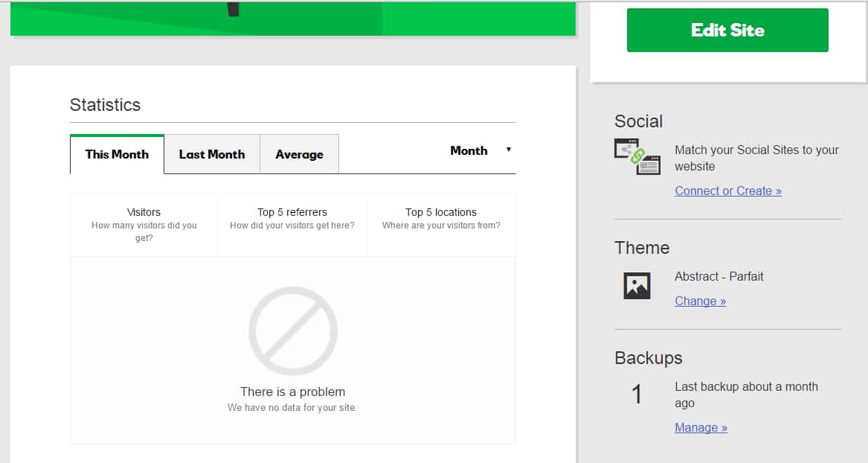Image resolution: width=868 pixels, height=463 pixels.
Task: Follow the Change theme link
Action: tap(700, 301)
